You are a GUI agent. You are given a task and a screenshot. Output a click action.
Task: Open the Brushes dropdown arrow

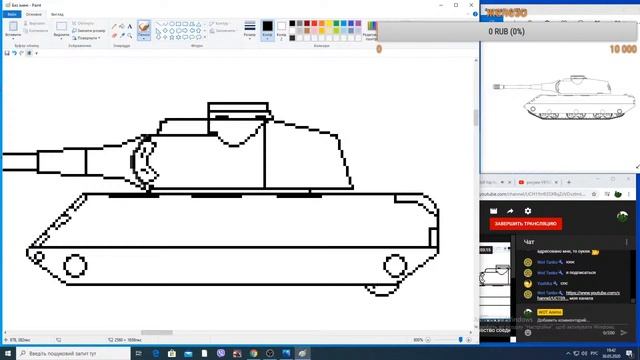[x=144, y=38]
